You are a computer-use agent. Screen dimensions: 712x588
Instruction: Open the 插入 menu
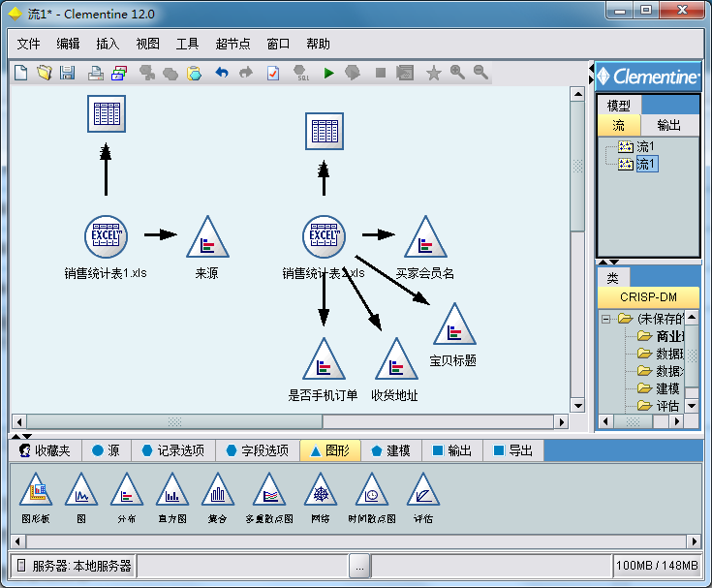click(x=108, y=44)
